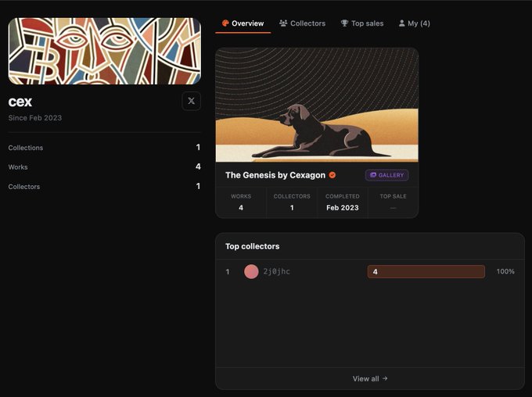Click the View all link
Viewport: 532px width, 397px height.
click(370, 379)
